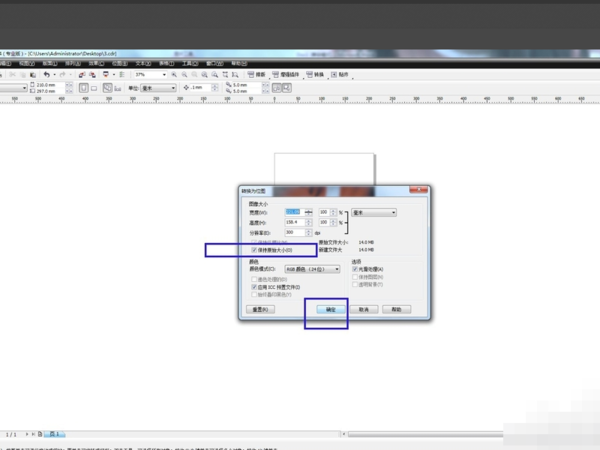This screenshot has width=600, height=450.
Task: Click the add page icon in page navigator
Action: (40, 434)
